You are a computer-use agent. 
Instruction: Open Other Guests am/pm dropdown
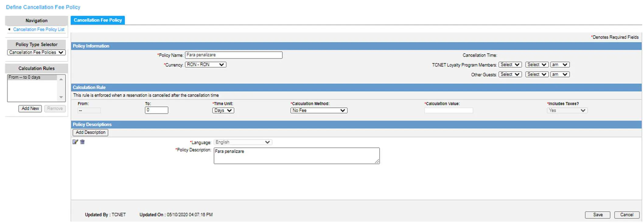(x=560, y=74)
